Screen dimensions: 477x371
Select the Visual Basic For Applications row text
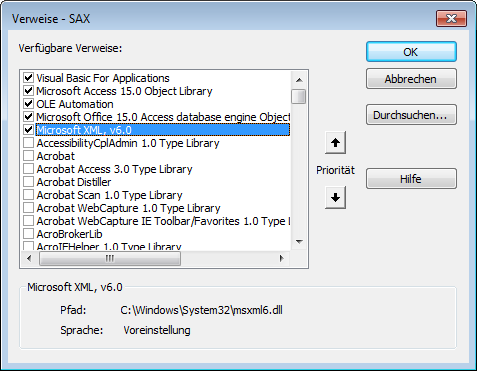(x=103, y=78)
